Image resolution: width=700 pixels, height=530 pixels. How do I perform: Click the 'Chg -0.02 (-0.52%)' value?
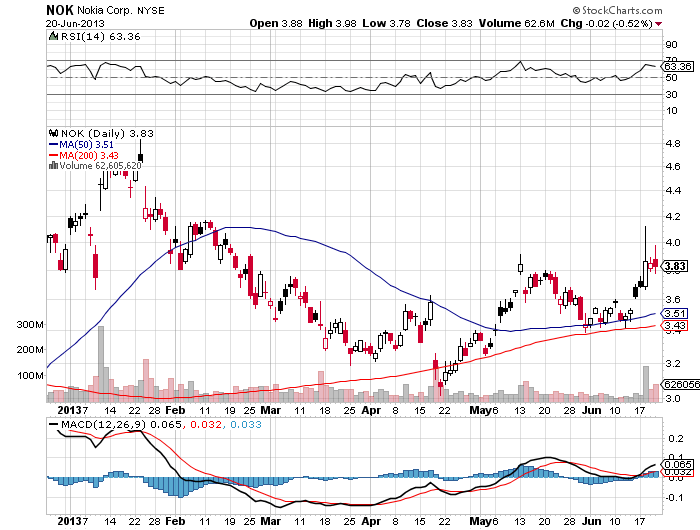pos(606,24)
